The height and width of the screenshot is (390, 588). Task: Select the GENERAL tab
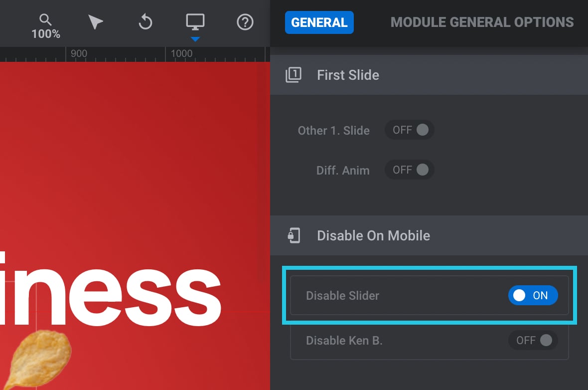pyautogui.click(x=319, y=22)
